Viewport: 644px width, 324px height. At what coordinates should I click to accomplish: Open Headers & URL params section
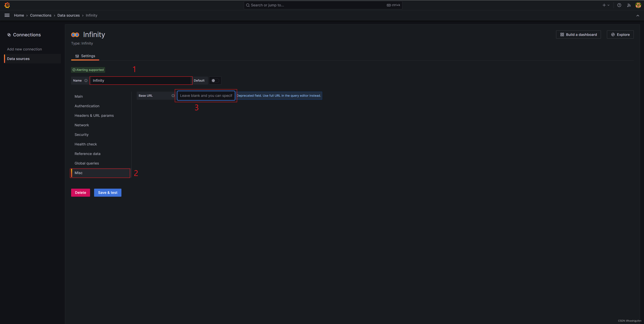click(94, 115)
